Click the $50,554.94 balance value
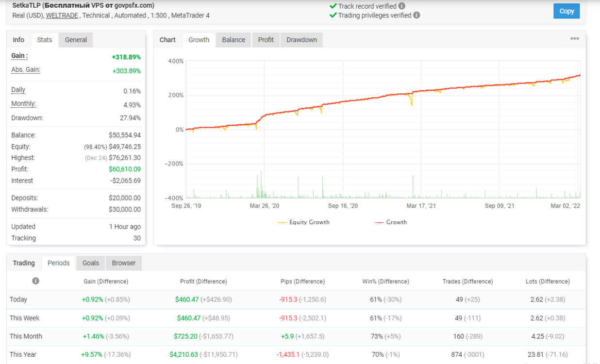Image resolution: width=600 pixels, height=364 pixels. coord(125,135)
